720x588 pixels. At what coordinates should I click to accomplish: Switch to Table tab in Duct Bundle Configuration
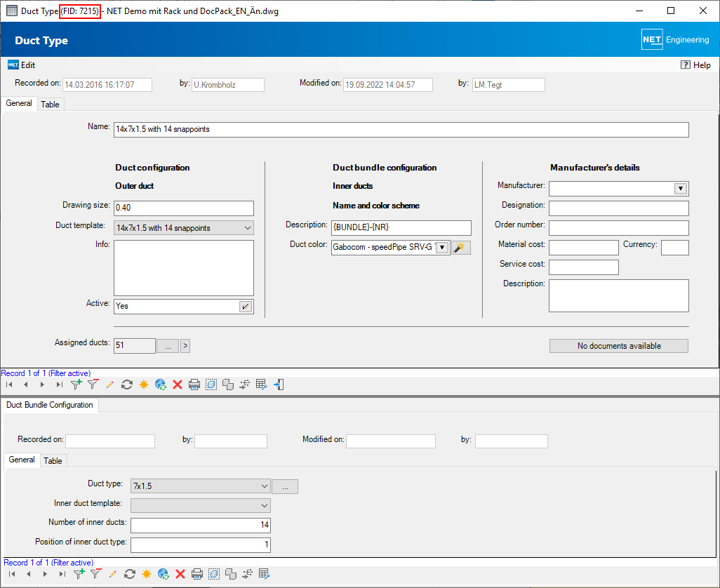pos(53,461)
